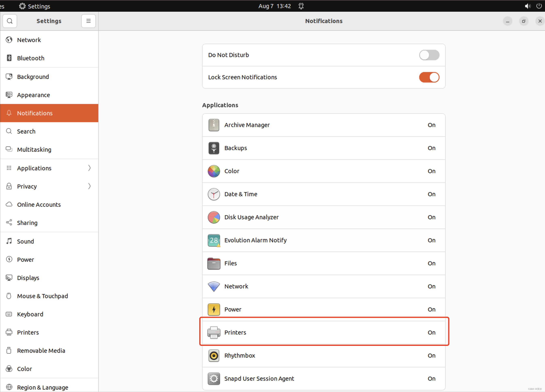The width and height of the screenshot is (545, 392).
Task: Open Network application notification settings
Action: (324, 286)
